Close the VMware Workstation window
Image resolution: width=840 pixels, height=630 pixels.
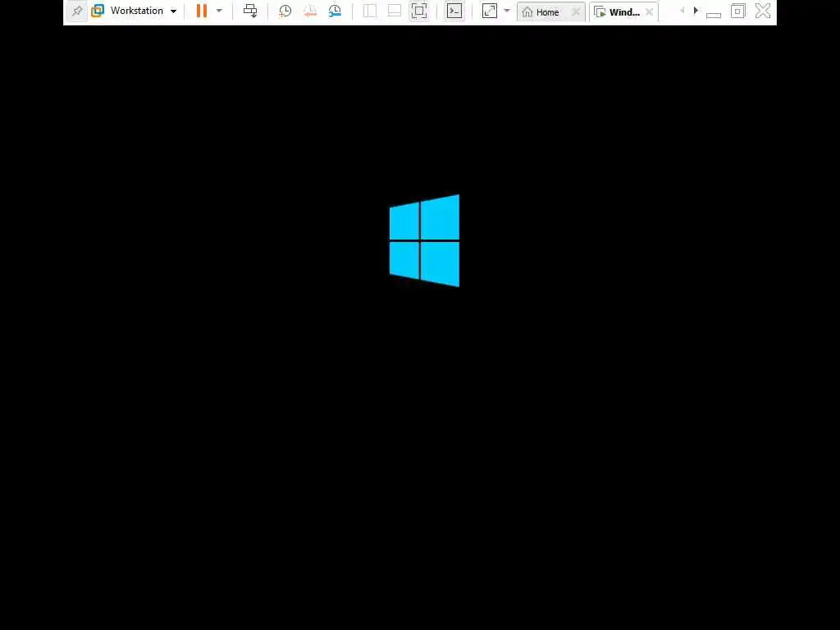click(763, 11)
